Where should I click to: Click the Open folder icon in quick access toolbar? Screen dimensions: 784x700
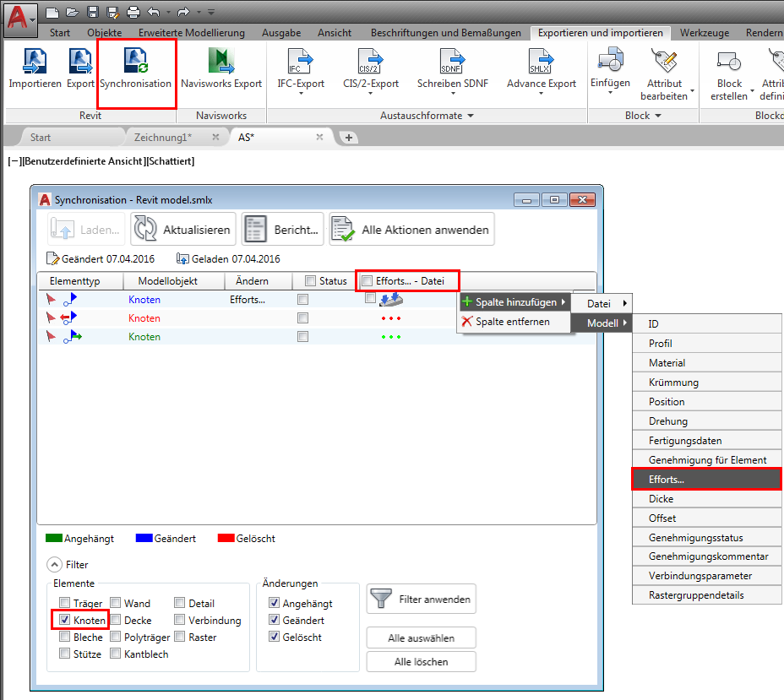click(73, 12)
